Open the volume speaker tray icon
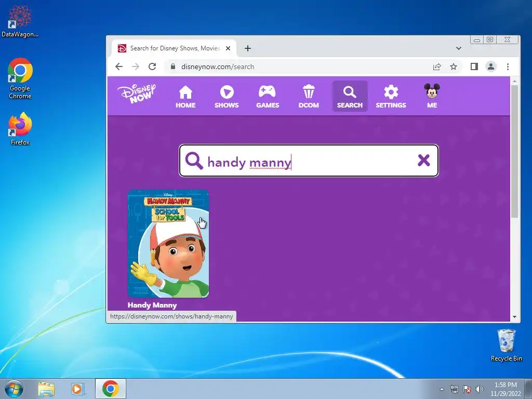The width and height of the screenshot is (532, 399). [480, 389]
